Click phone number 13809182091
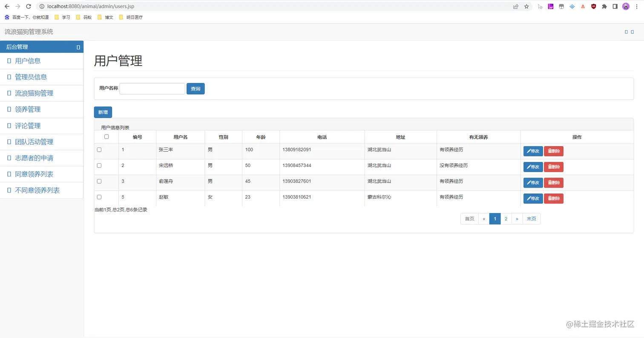Image resolution: width=644 pixels, height=338 pixels. [x=297, y=150]
